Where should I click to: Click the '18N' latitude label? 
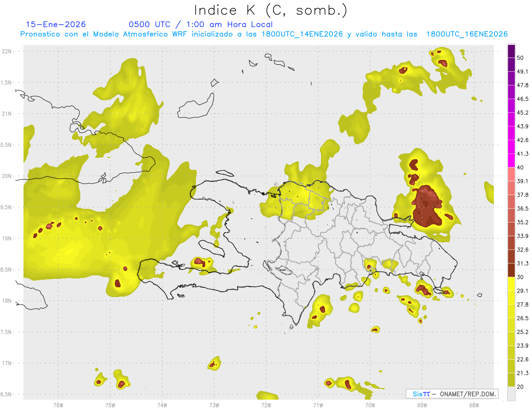tap(7, 301)
